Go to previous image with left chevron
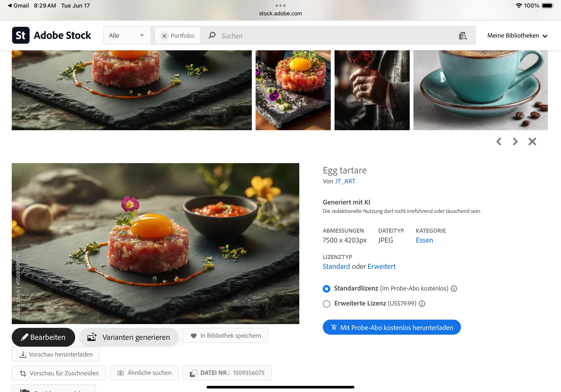 pos(499,141)
